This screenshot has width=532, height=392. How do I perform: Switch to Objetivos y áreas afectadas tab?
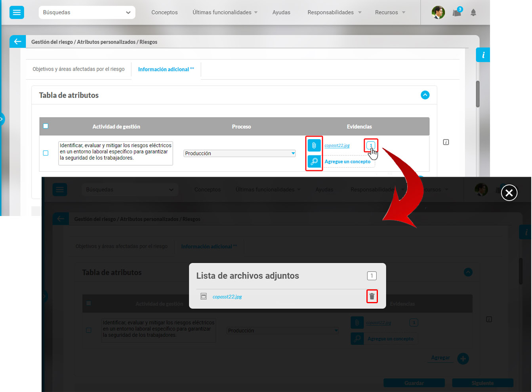78,69
